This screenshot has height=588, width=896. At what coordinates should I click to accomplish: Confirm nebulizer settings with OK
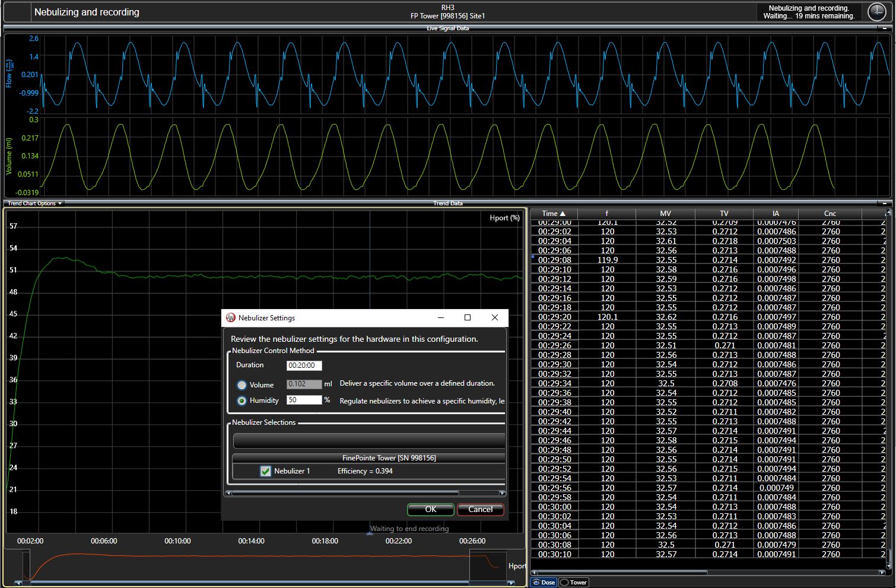click(430, 509)
